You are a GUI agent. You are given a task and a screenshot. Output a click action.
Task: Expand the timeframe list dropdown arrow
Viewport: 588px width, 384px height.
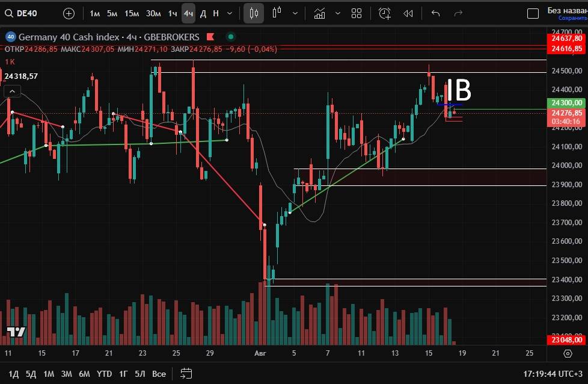[x=230, y=13]
